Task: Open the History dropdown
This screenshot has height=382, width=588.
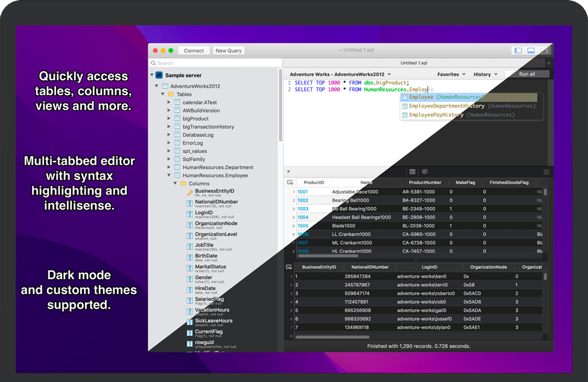Action: pos(485,74)
